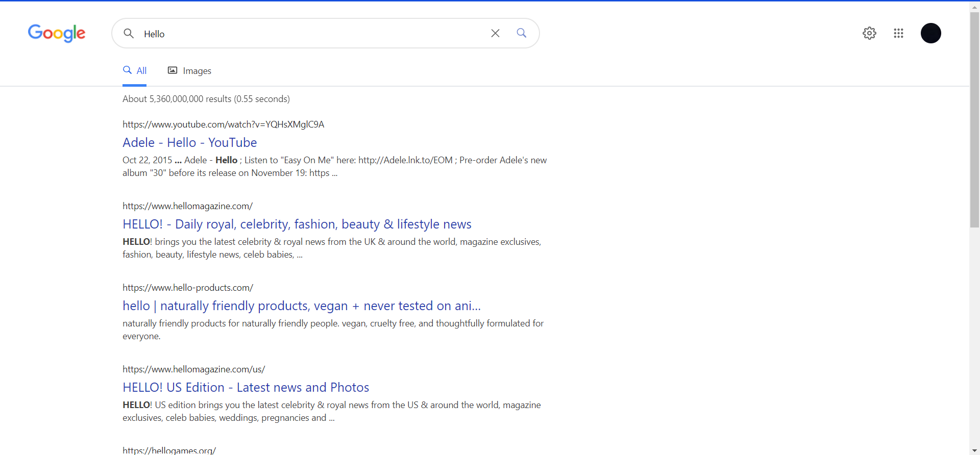
Task: Click the hellomagazine.com/us/ URL
Action: [193, 369]
